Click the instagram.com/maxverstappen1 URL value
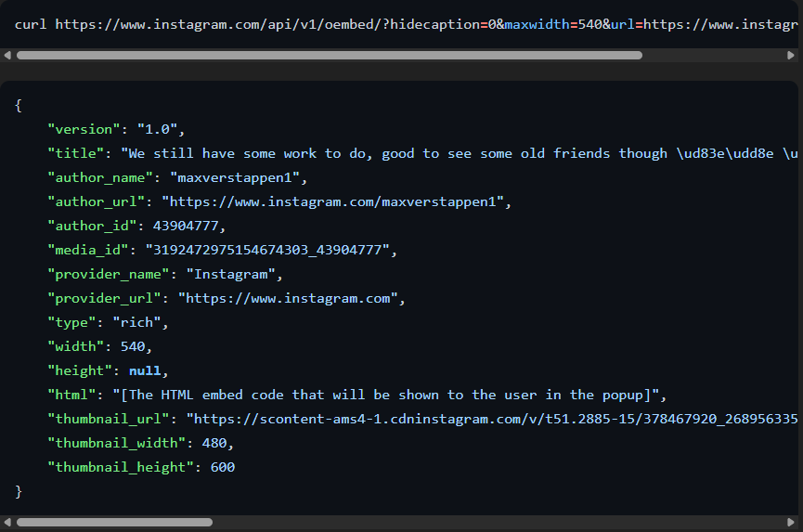 pyautogui.click(x=333, y=201)
